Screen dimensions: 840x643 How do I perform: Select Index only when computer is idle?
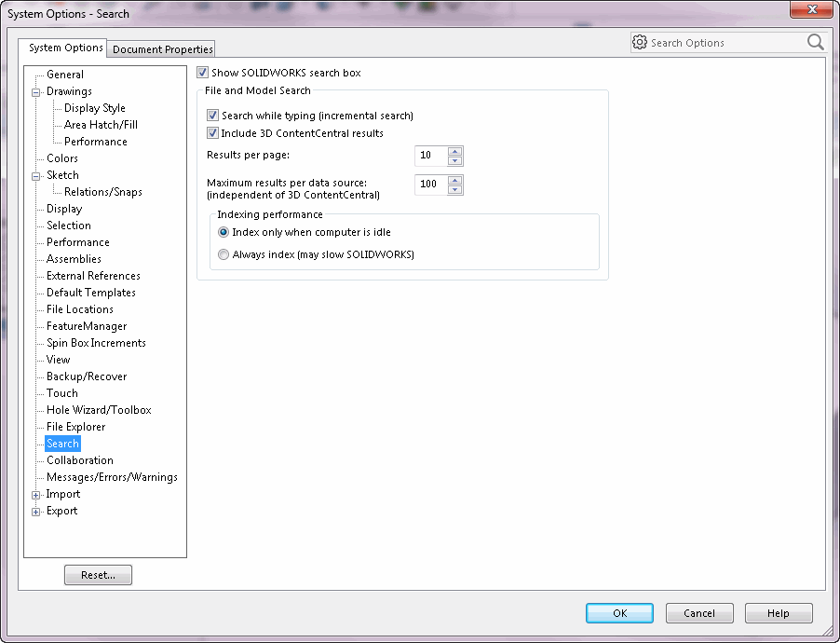224,232
